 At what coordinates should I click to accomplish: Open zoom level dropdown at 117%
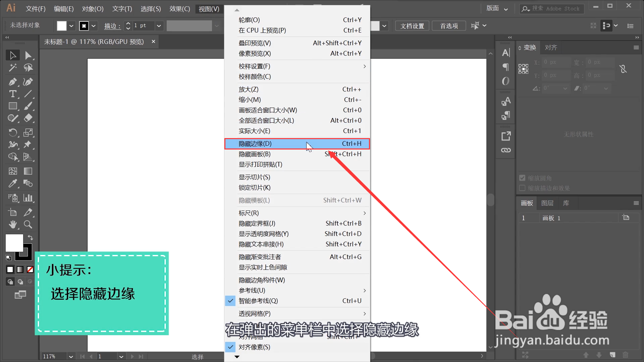click(71, 357)
